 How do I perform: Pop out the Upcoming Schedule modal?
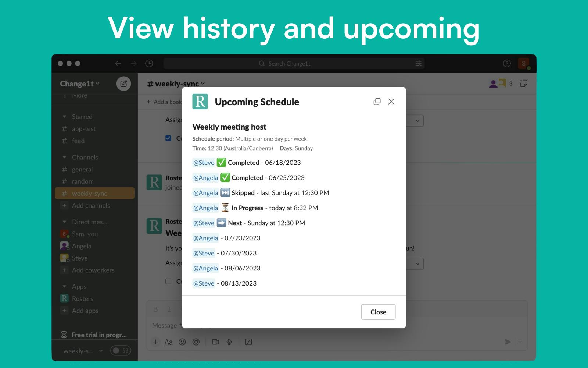click(377, 102)
